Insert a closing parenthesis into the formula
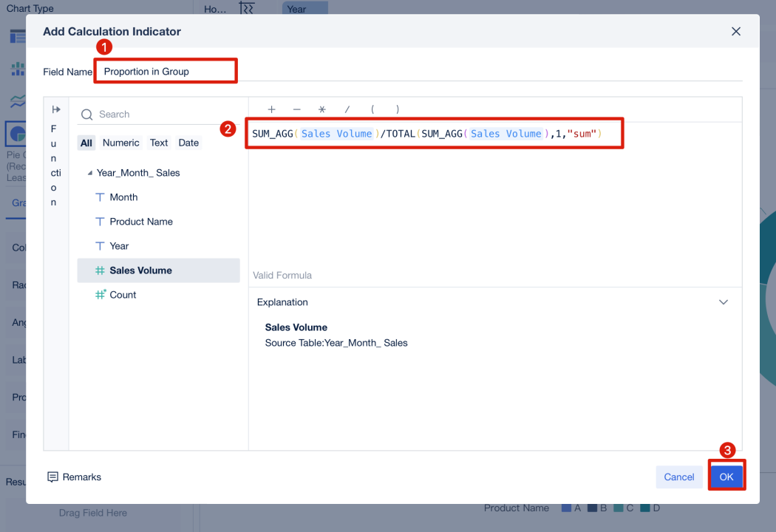This screenshot has height=532, width=776. click(397, 109)
